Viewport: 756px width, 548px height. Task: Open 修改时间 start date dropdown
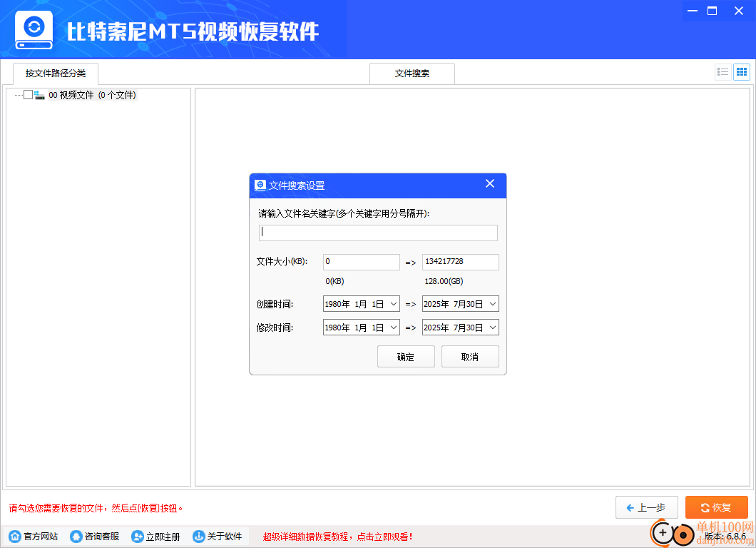coord(394,328)
